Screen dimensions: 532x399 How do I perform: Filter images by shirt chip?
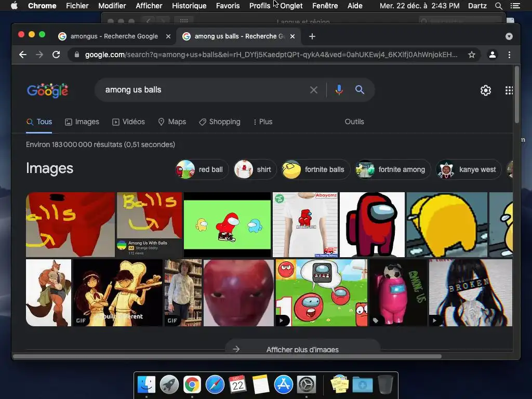coord(255,169)
